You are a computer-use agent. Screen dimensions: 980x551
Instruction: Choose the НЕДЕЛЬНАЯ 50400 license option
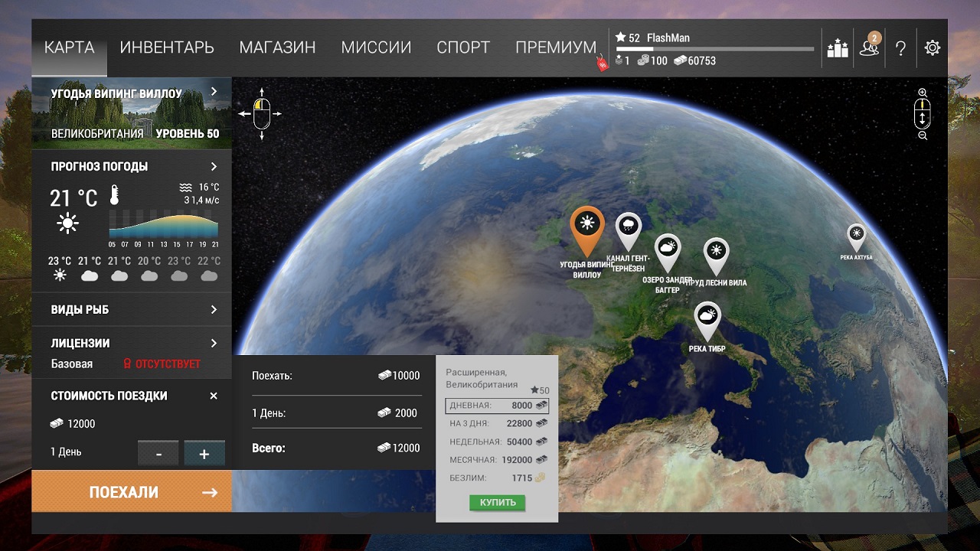[x=497, y=442]
